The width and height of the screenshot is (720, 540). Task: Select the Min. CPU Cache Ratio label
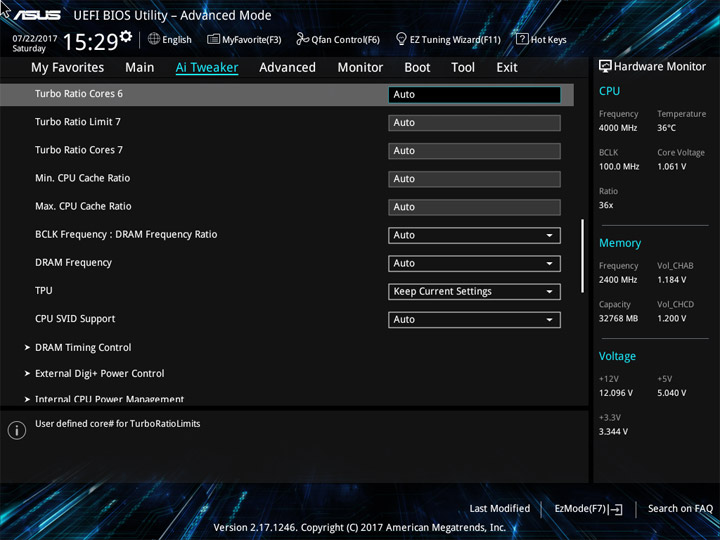83,178
